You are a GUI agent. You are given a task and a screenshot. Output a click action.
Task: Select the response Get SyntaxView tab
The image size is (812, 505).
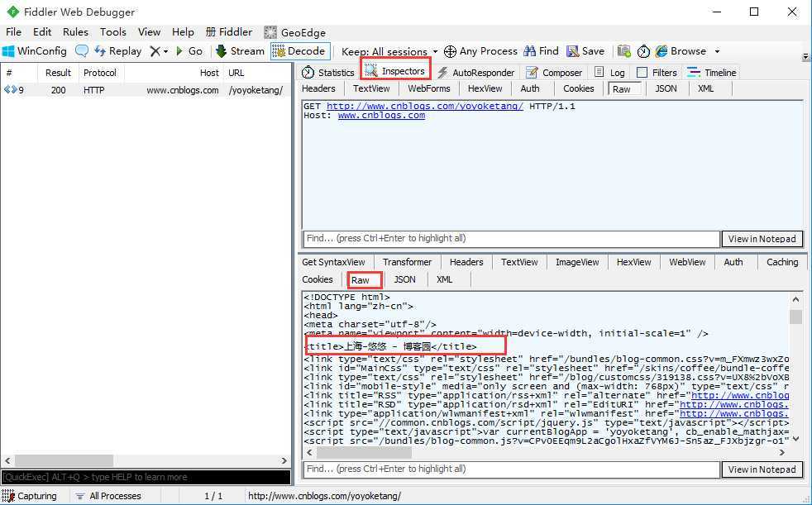pyautogui.click(x=333, y=262)
